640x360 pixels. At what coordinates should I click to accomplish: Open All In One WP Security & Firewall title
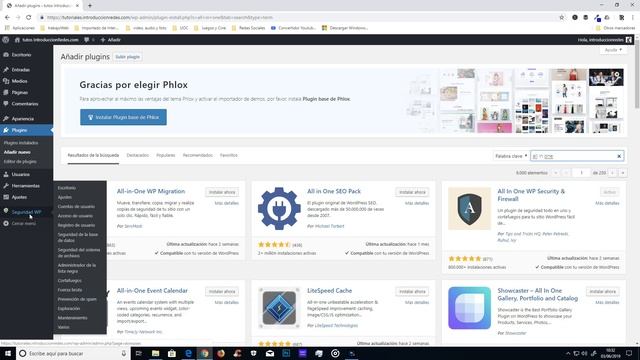tap(531, 195)
